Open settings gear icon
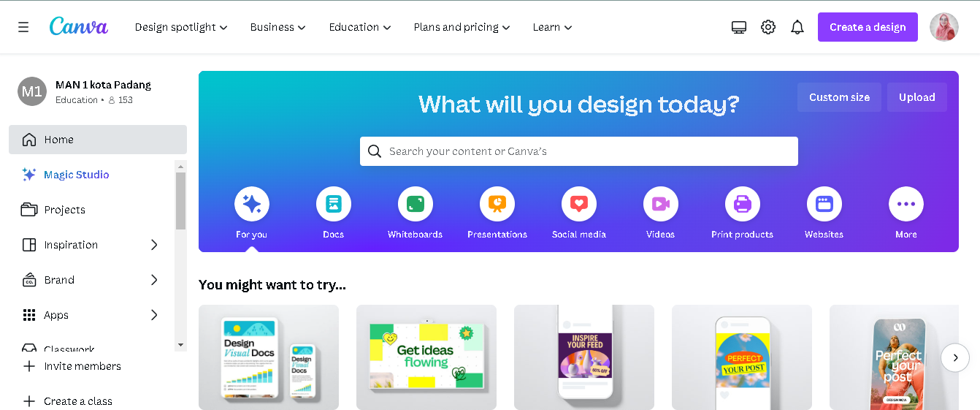Viewport: 980px width, 410px height. (x=768, y=27)
